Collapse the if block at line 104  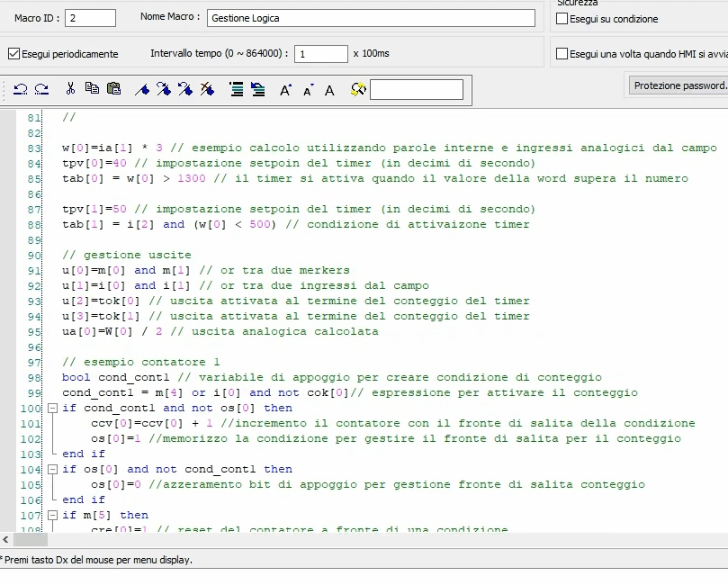click(52, 470)
